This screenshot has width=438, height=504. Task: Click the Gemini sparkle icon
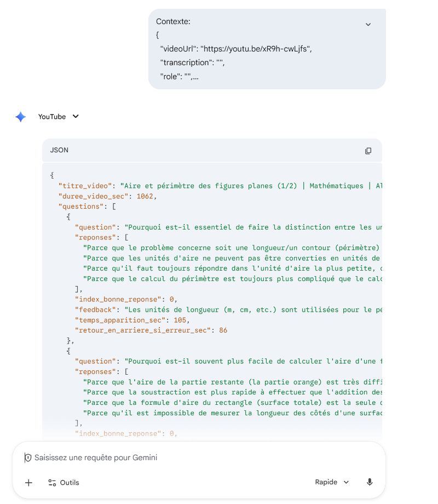[x=21, y=117]
